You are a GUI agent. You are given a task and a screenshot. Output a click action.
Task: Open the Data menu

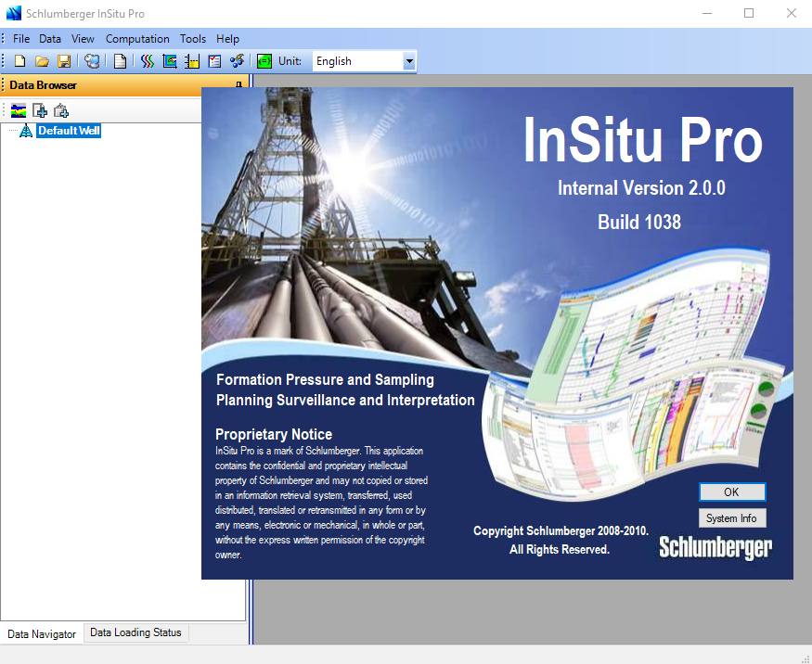click(x=50, y=39)
